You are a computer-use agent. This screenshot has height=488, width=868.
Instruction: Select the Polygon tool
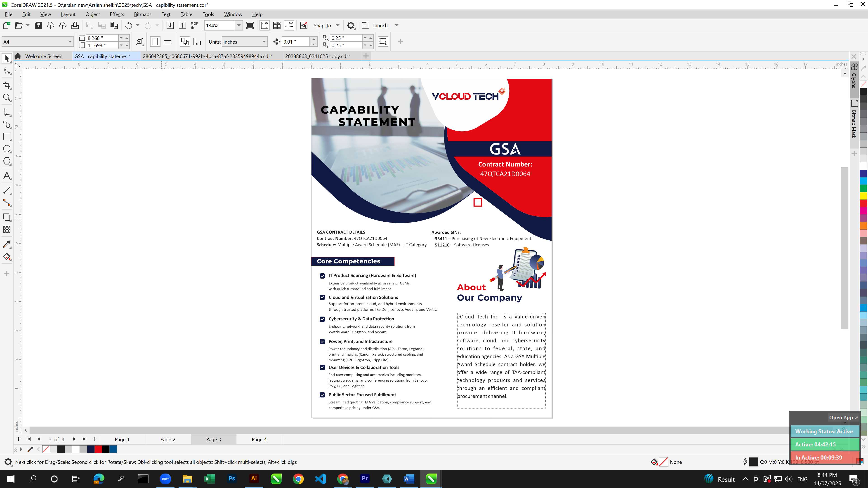(x=7, y=161)
